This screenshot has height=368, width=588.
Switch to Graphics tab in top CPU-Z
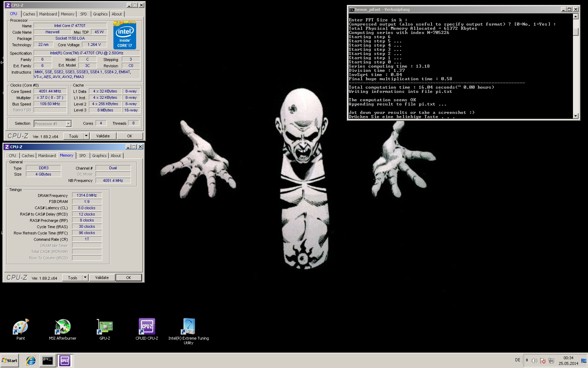pos(100,14)
